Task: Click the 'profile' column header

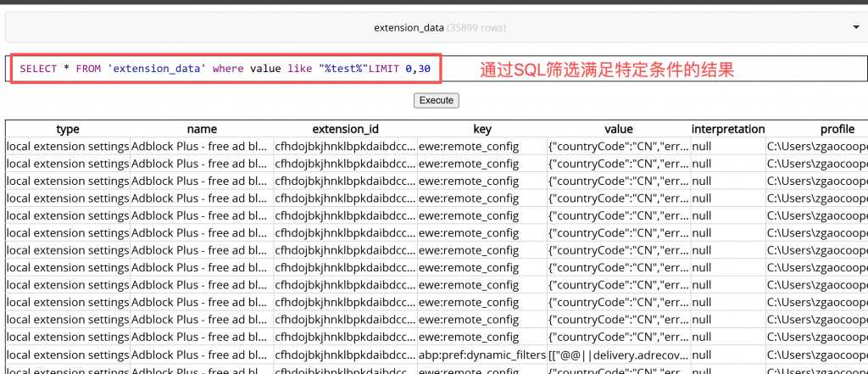Action: 837,129
